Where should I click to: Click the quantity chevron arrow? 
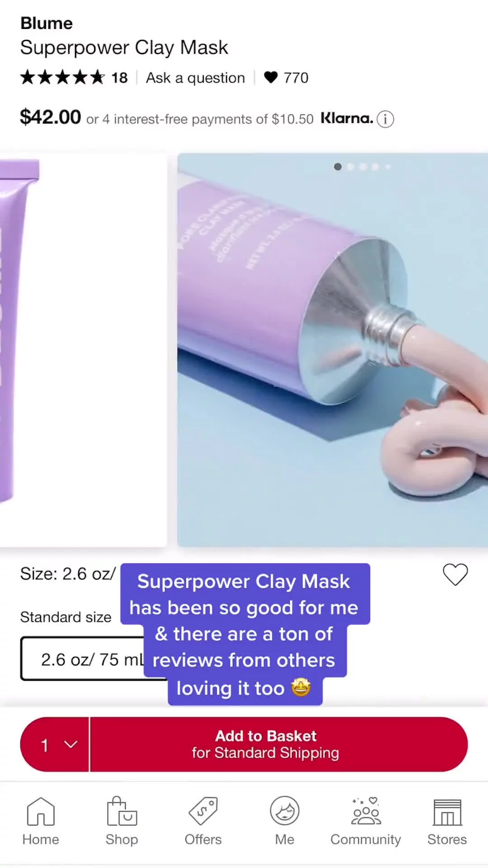pyautogui.click(x=71, y=744)
